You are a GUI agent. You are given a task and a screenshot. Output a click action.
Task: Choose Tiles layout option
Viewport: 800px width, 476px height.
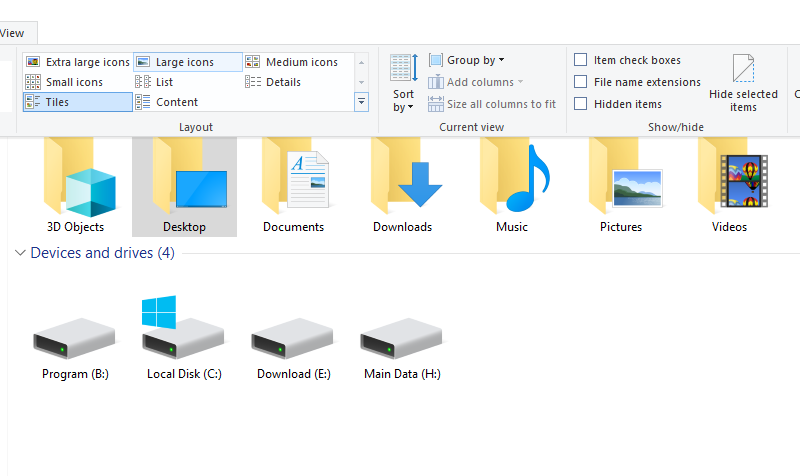[78, 102]
